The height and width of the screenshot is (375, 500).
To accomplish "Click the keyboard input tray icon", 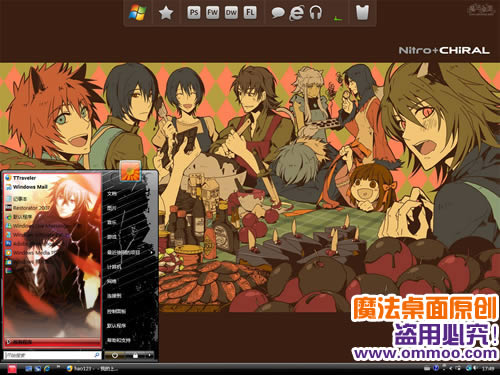I will (427, 368).
